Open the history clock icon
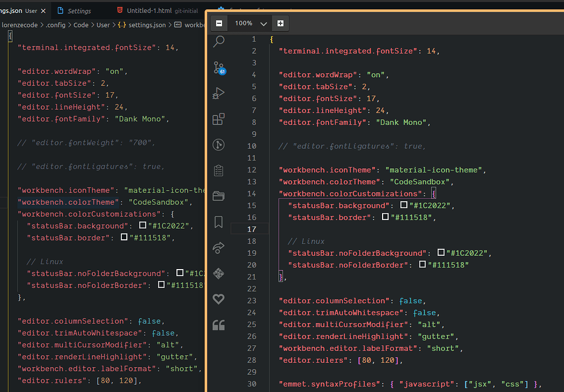 pos(218,144)
